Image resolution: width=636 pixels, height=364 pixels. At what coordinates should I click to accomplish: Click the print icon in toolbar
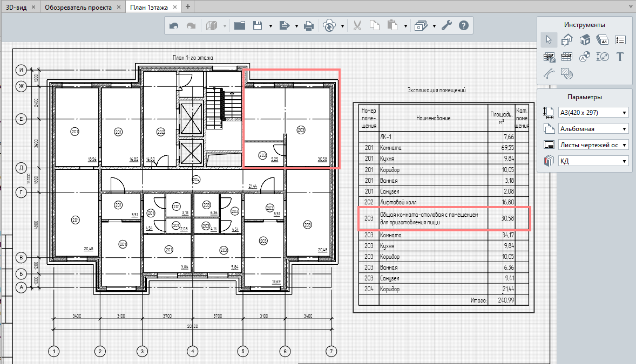tap(308, 25)
